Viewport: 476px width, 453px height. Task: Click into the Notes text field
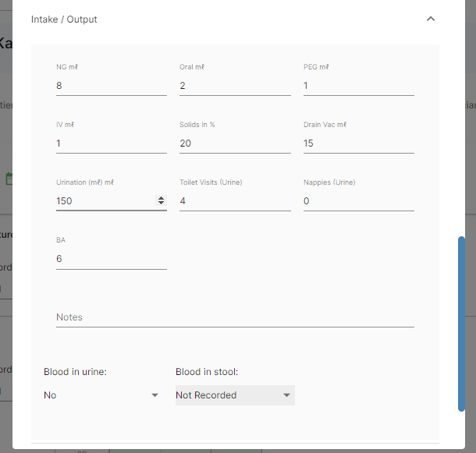coord(234,317)
